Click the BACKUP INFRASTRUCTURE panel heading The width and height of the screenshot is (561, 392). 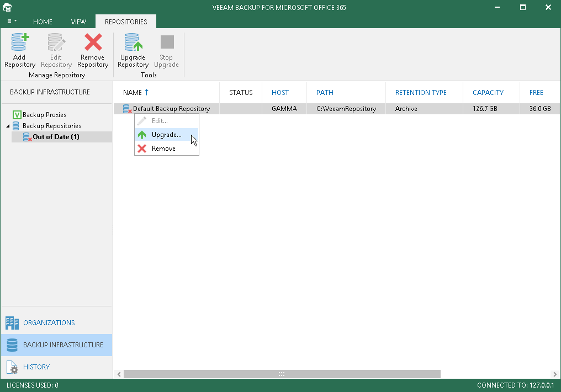pos(50,92)
